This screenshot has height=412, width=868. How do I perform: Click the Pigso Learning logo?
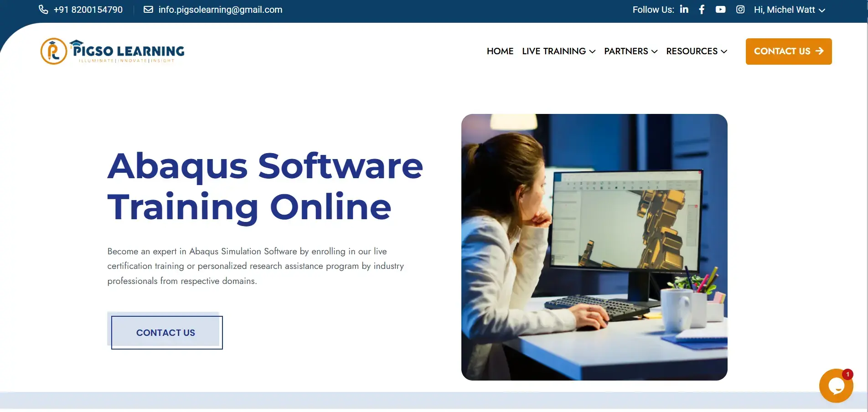click(112, 51)
